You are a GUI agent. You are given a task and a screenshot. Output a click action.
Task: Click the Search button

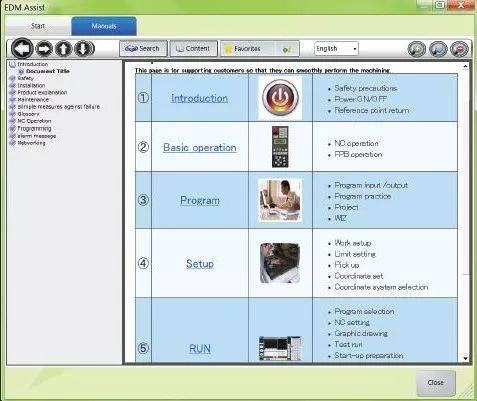point(143,49)
